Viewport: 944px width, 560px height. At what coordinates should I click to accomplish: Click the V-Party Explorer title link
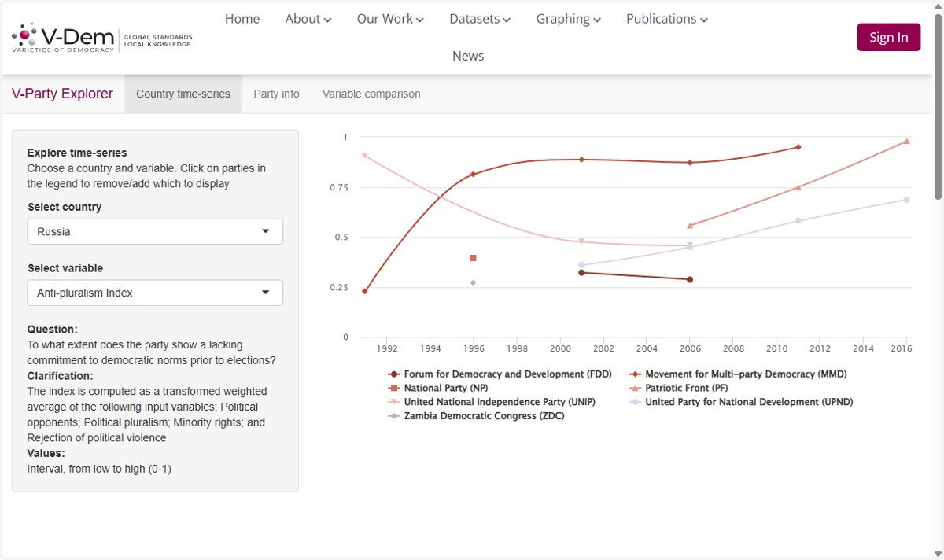[x=62, y=94]
